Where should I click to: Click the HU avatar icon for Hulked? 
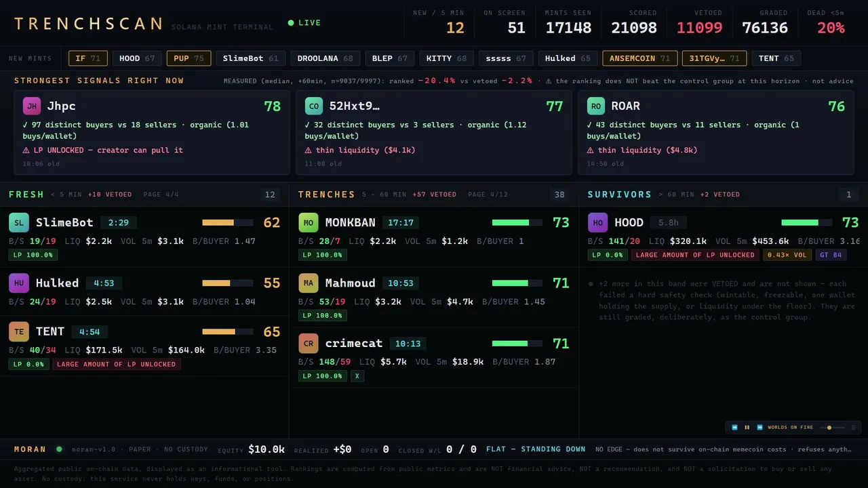[19, 283]
